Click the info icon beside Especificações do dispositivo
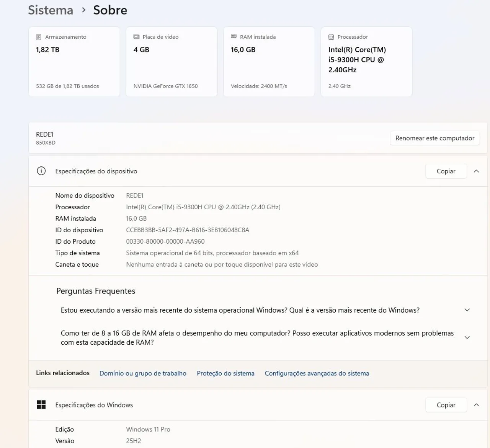The image size is (490, 448). 41,171
